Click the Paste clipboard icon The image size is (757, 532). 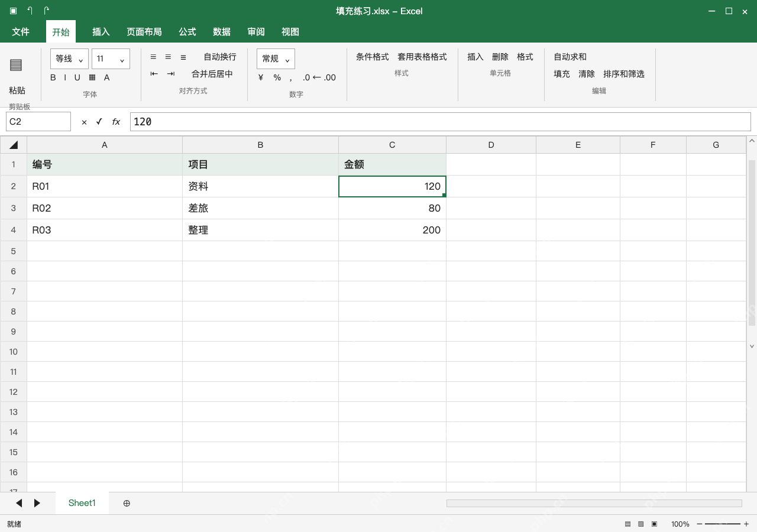pyautogui.click(x=16, y=65)
